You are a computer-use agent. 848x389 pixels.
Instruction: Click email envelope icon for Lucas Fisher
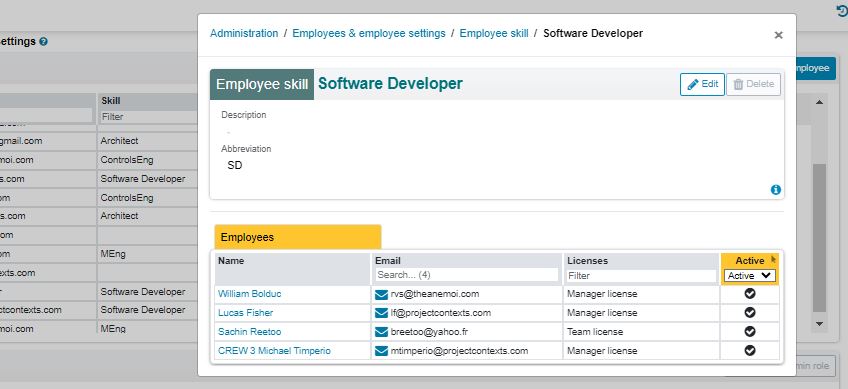pyautogui.click(x=381, y=313)
